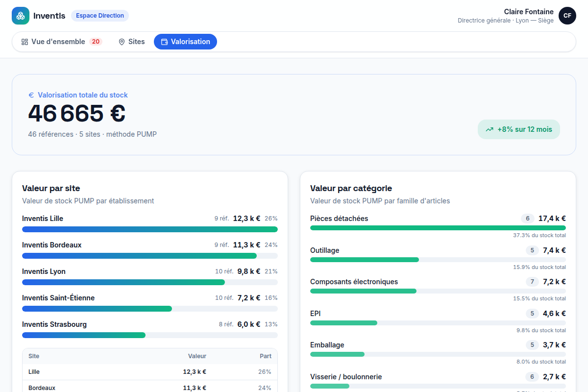588x392 pixels.
Task: Click the Outillage progress bar
Action: (x=438, y=260)
